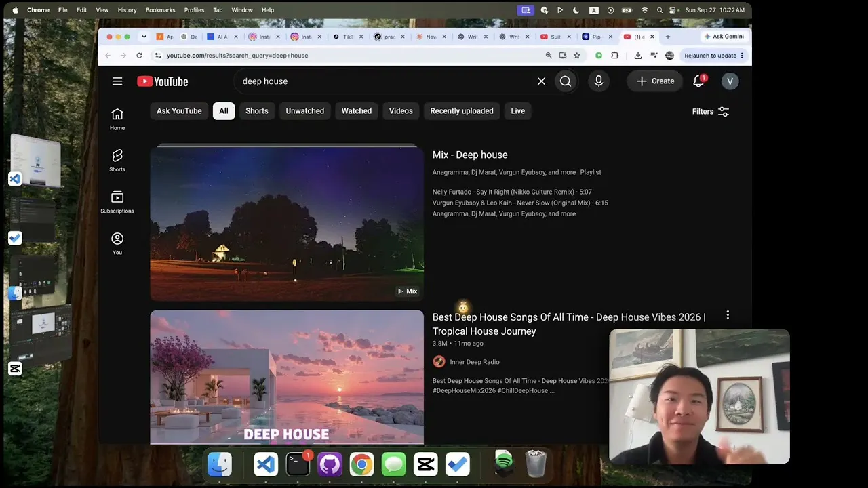The width and height of the screenshot is (868, 488).
Task: Click the Nelly Furtado Say It Right track
Action: click(512, 192)
